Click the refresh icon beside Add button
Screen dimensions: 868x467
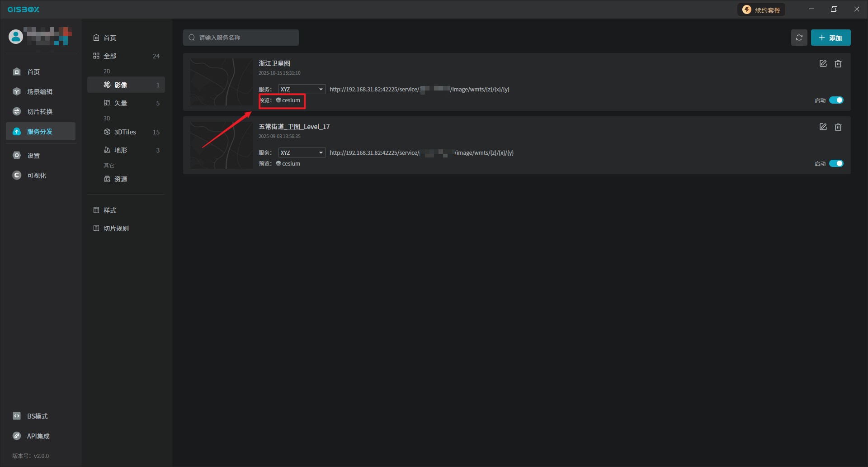[x=799, y=38]
